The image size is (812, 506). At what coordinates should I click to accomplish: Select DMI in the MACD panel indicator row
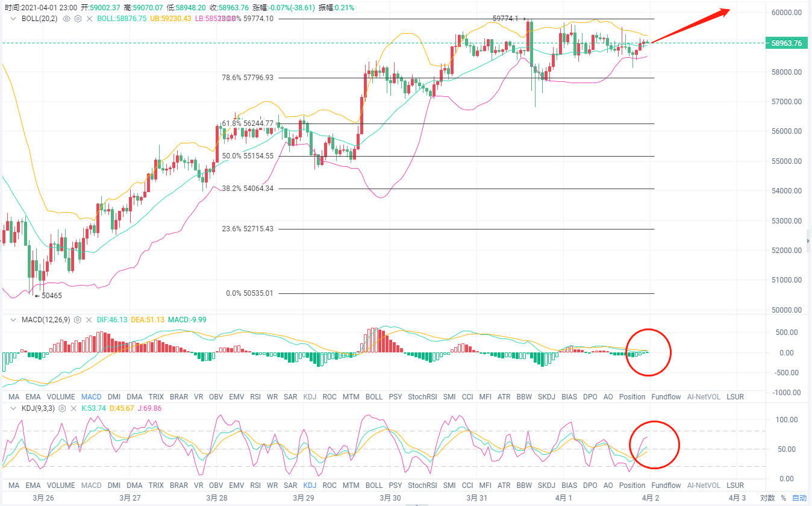pos(114,397)
